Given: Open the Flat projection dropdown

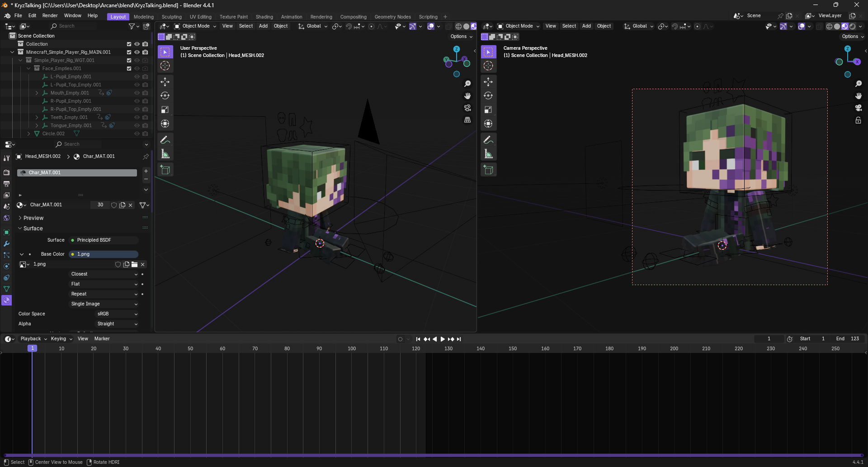Looking at the screenshot, I should (x=104, y=284).
